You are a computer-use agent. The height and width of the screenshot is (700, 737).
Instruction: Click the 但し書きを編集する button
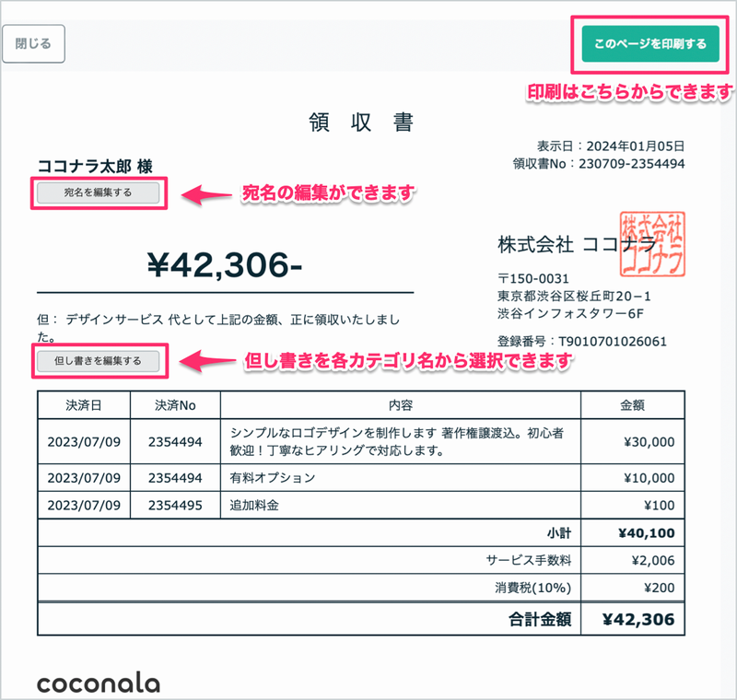click(x=99, y=360)
